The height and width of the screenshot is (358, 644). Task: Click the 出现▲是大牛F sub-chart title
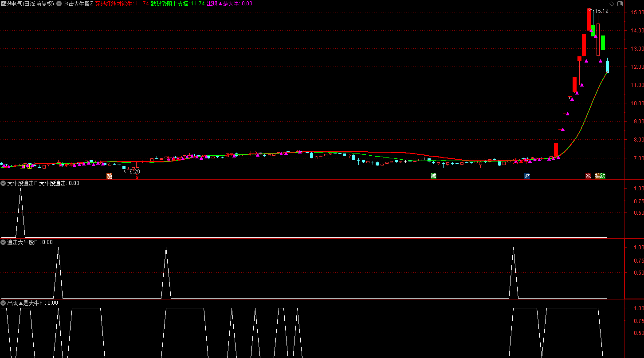pyautogui.click(x=25, y=303)
